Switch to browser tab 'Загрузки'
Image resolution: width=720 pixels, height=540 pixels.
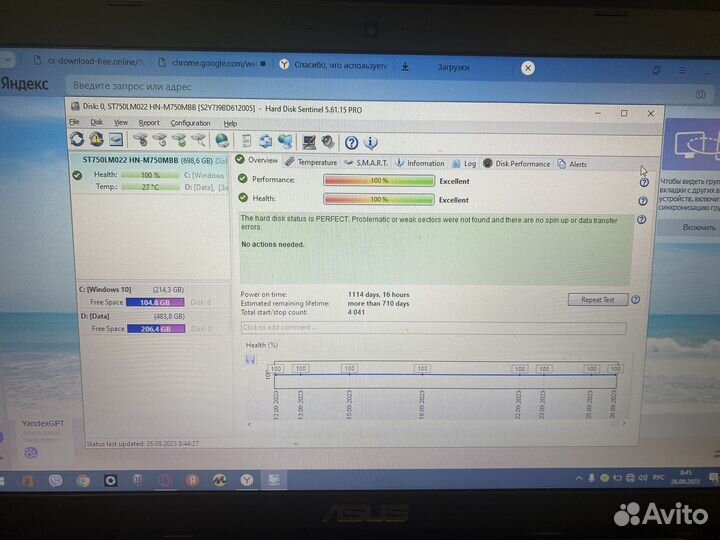pos(453,67)
